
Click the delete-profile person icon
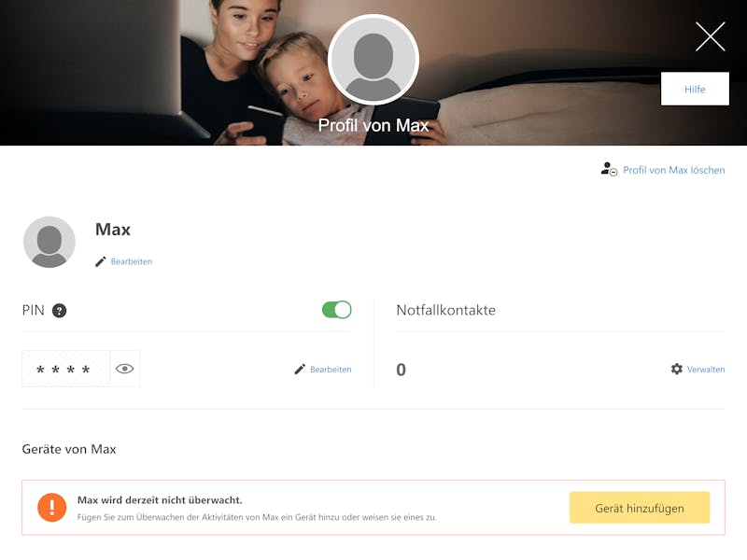[x=609, y=169]
